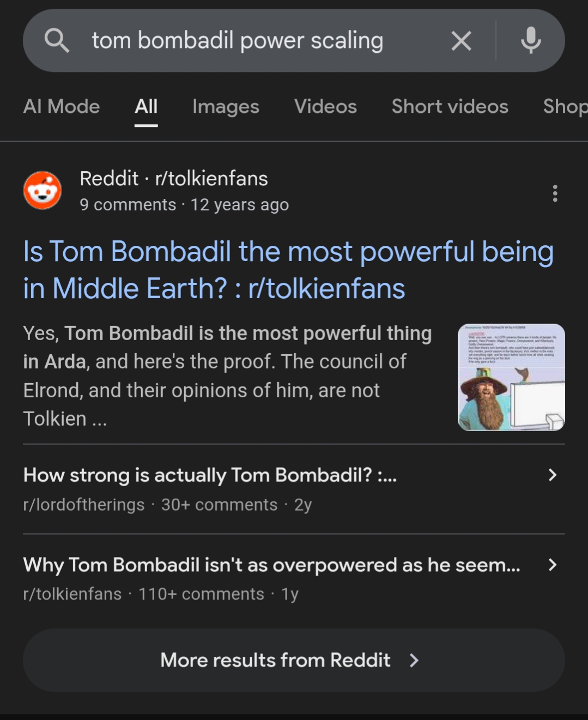
Task: Open three-dot menu for Reddit result
Action: tap(555, 193)
